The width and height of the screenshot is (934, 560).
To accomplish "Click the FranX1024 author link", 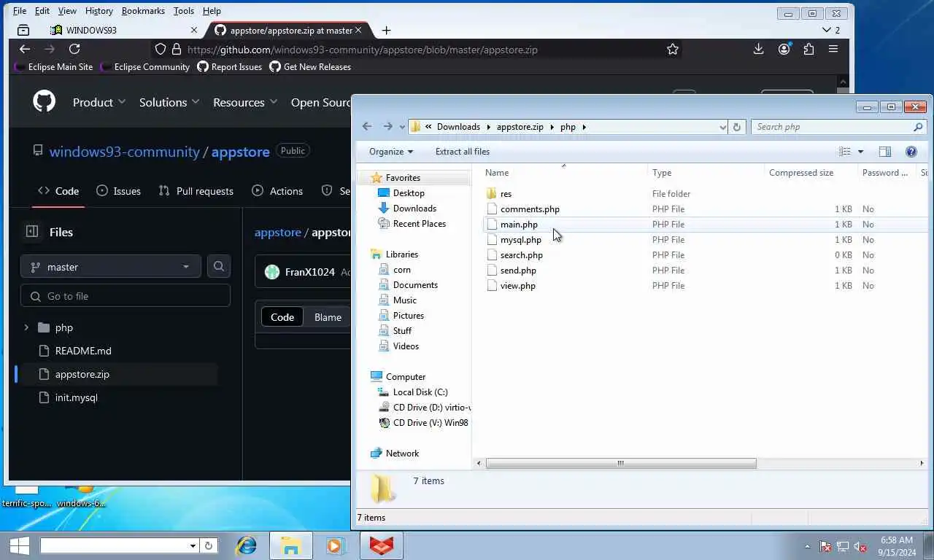I will click(310, 272).
